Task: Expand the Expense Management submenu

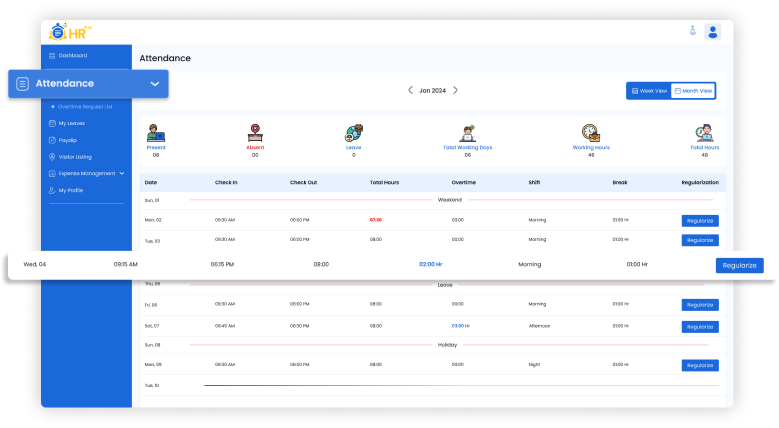Action: tap(122, 173)
